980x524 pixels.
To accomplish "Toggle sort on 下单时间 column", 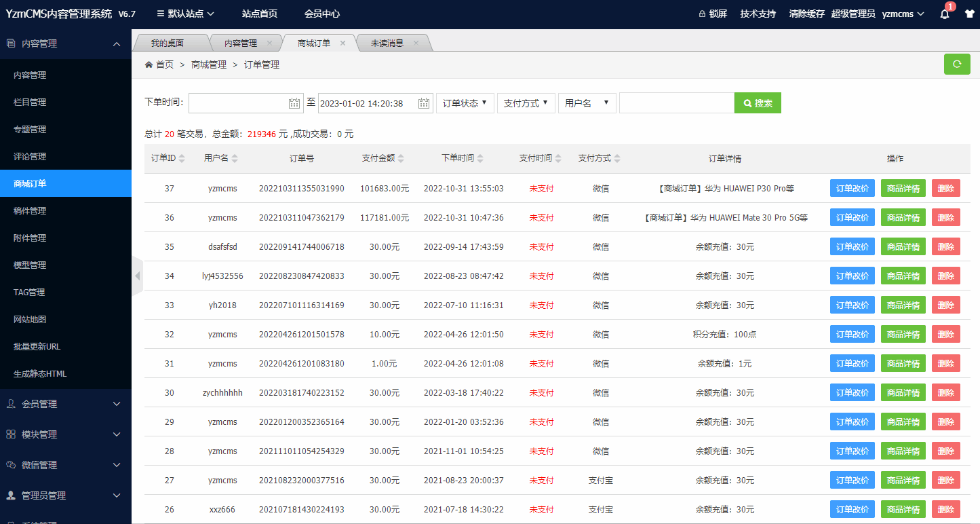I will click(480, 158).
